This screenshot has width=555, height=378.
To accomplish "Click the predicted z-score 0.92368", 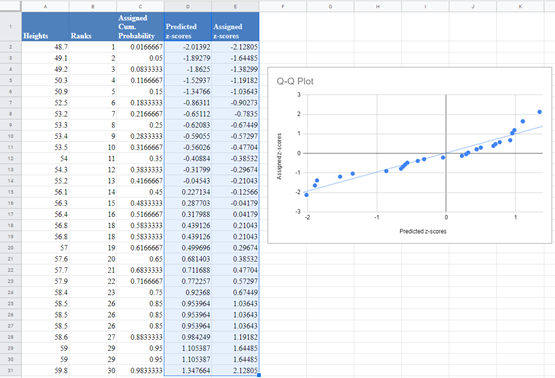I will 188,292.
